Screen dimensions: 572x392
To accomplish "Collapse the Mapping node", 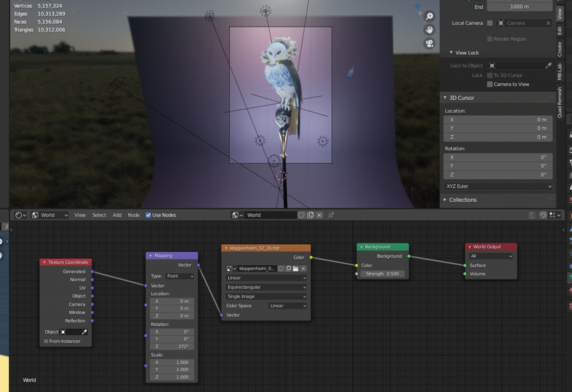I will [x=151, y=256].
